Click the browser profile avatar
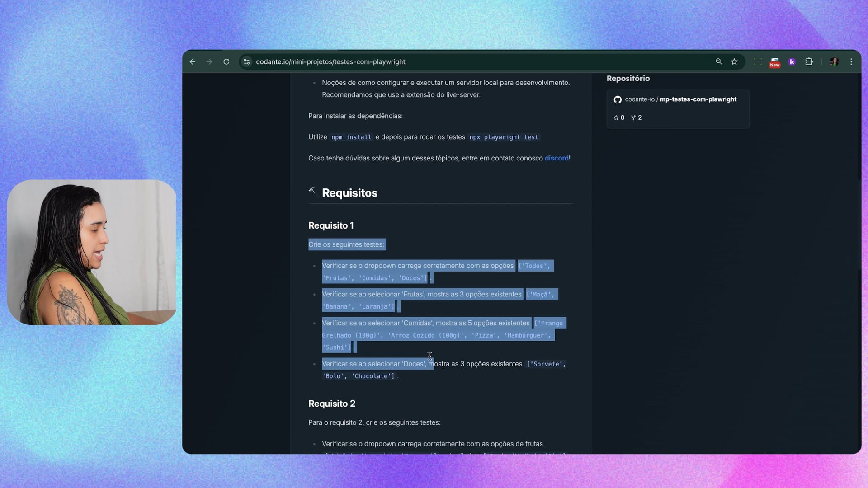The image size is (868, 488). tap(834, 62)
